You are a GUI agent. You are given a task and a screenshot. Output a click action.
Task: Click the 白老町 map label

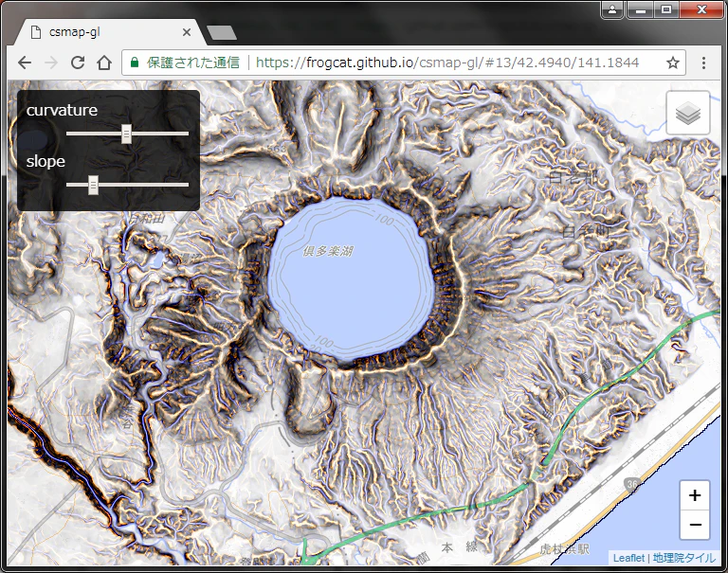pyautogui.click(x=588, y=231)
